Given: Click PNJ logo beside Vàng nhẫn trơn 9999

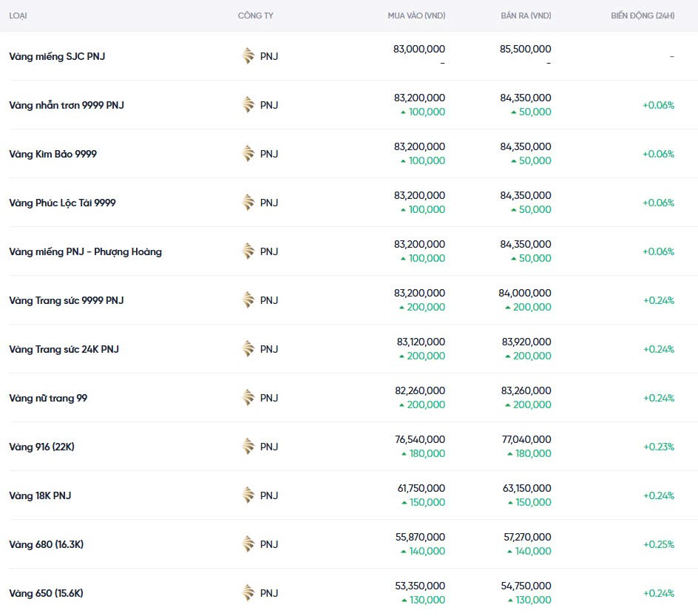Looking at the screenshot, I should point(248,105).
